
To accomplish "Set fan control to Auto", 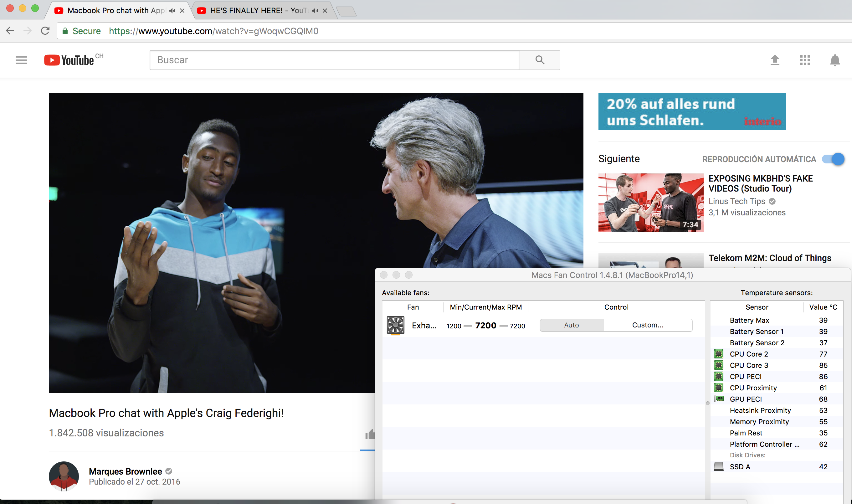I will 572,325.
